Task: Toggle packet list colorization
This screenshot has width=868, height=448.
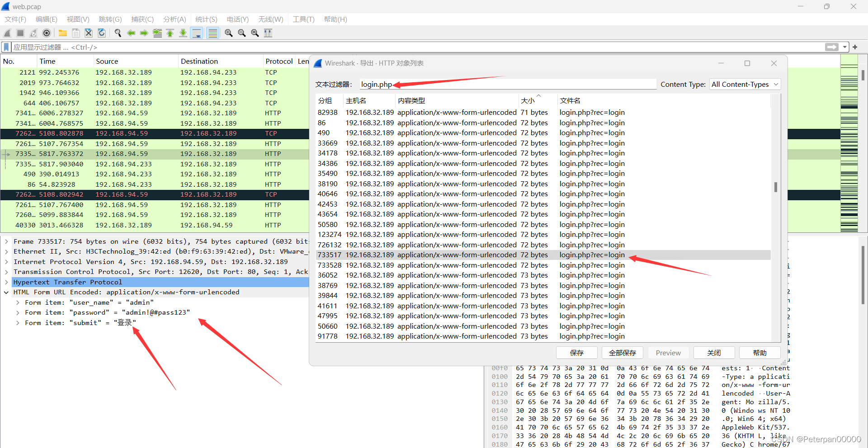Action: click(x=212, y=33)
